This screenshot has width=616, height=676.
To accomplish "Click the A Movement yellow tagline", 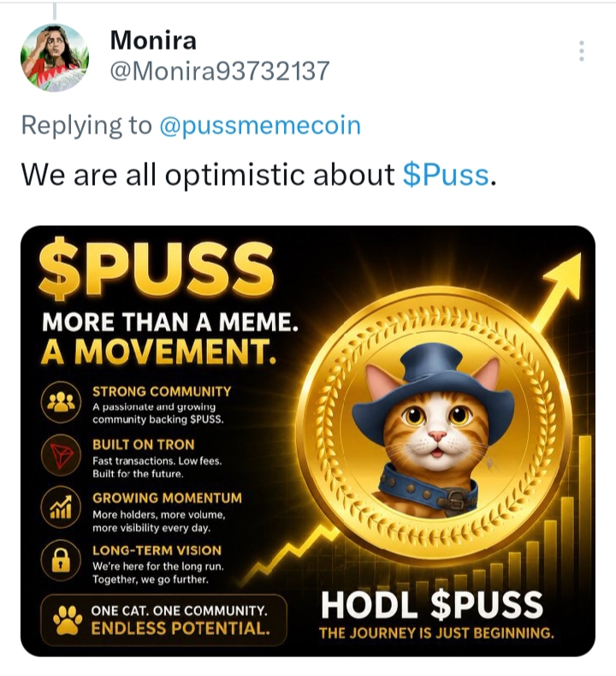I will (158, 352).
